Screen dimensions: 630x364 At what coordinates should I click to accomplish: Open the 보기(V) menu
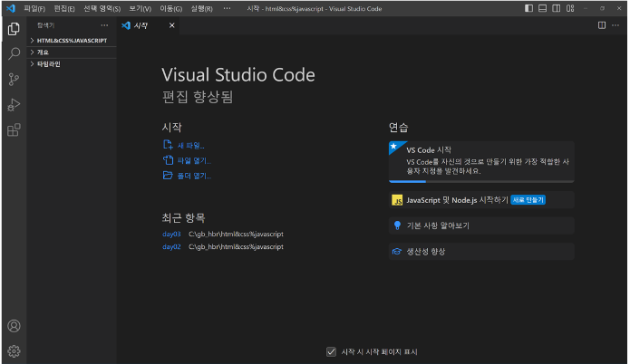point(140,8)
